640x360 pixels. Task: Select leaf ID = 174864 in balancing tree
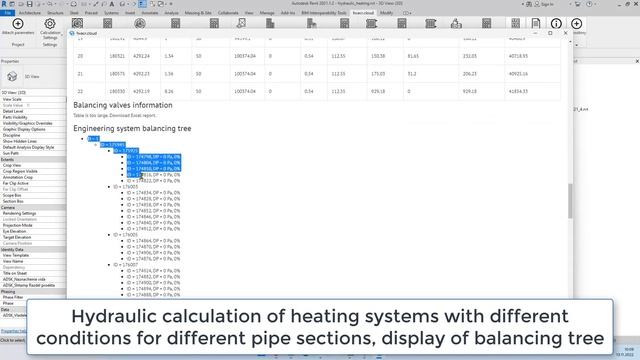coord(153,241)
